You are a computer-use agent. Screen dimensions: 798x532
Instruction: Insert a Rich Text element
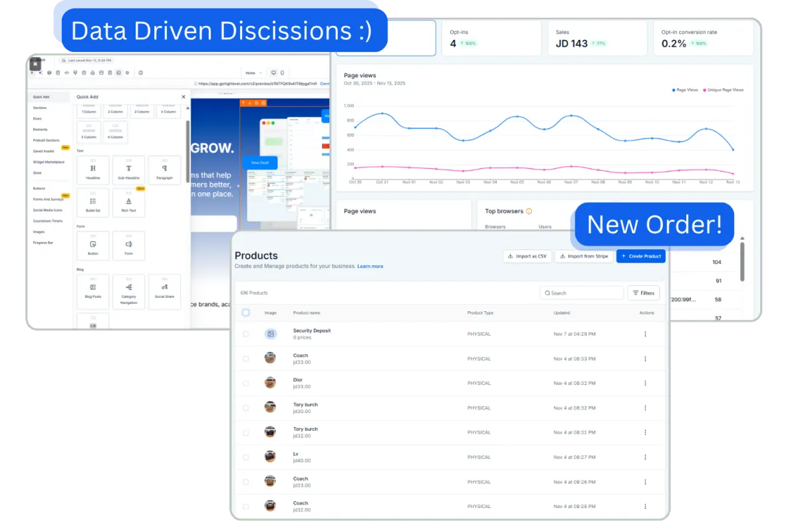[x=128, y=203]
